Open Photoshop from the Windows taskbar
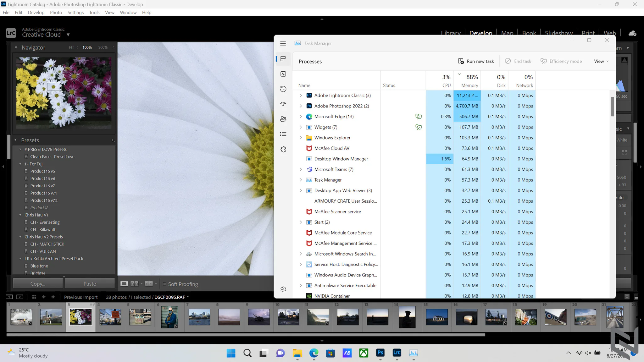The width and height of the screenshot is (644, 362). pos(380,353)
